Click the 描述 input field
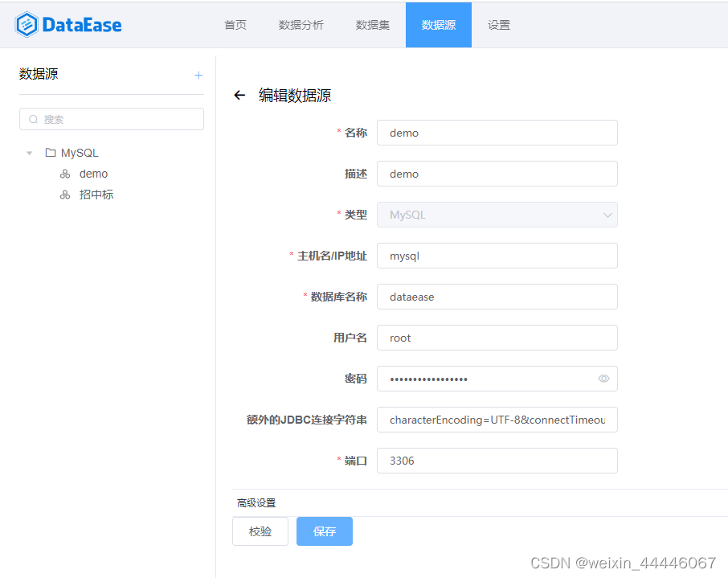This screenshot has width=728, height=578. (x=497, y=174)
